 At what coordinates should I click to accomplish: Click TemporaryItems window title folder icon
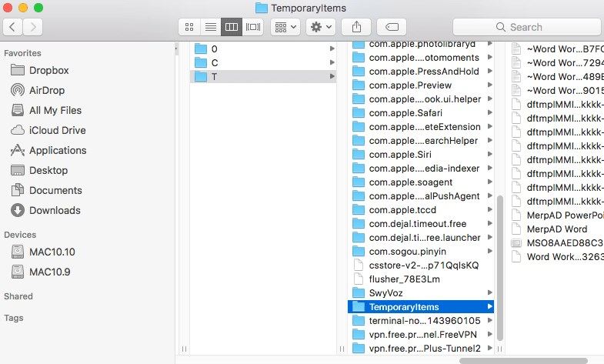(262, 8)
